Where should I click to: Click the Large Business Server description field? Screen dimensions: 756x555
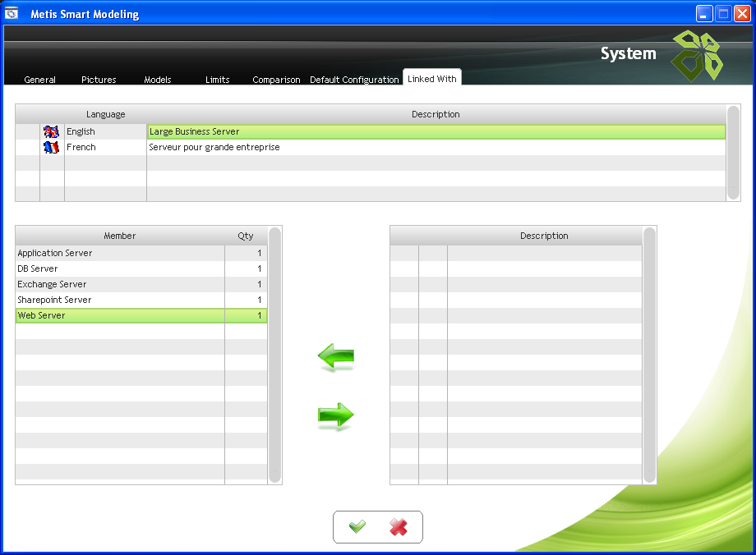(436, 131)
